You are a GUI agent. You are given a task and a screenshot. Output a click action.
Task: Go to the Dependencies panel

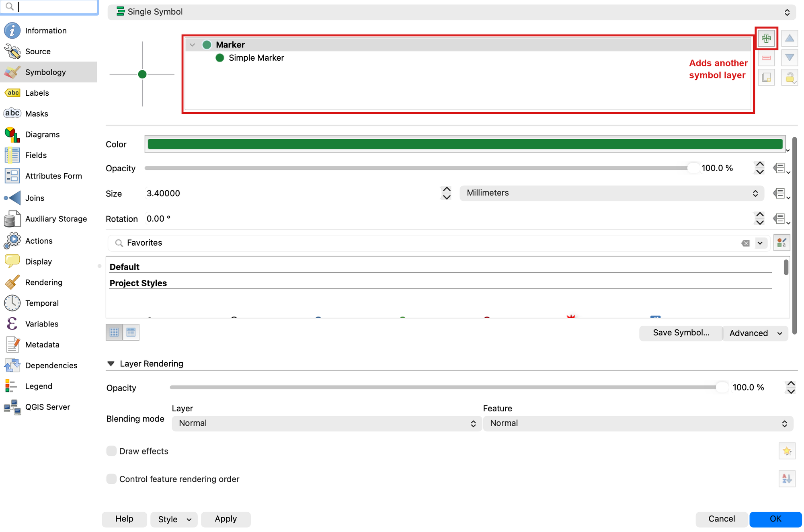pyautogui.click(x=49, y=366)
